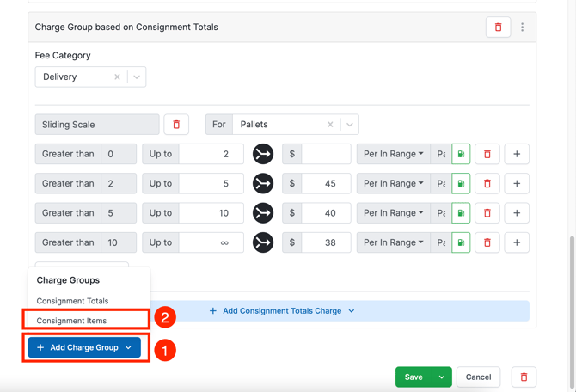The image size is (576, 392).
Task: Select Consignment Totals from Charge Groups menu
Action: pos(72,301)
